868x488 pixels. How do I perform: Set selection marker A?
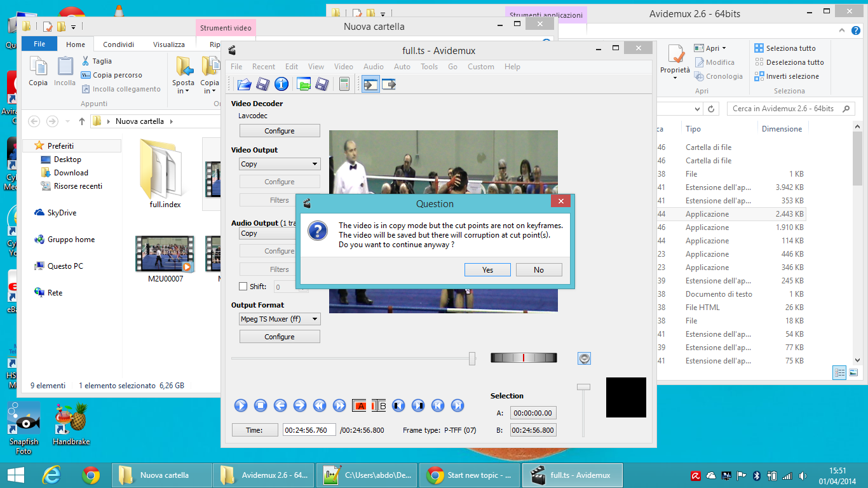359,405
